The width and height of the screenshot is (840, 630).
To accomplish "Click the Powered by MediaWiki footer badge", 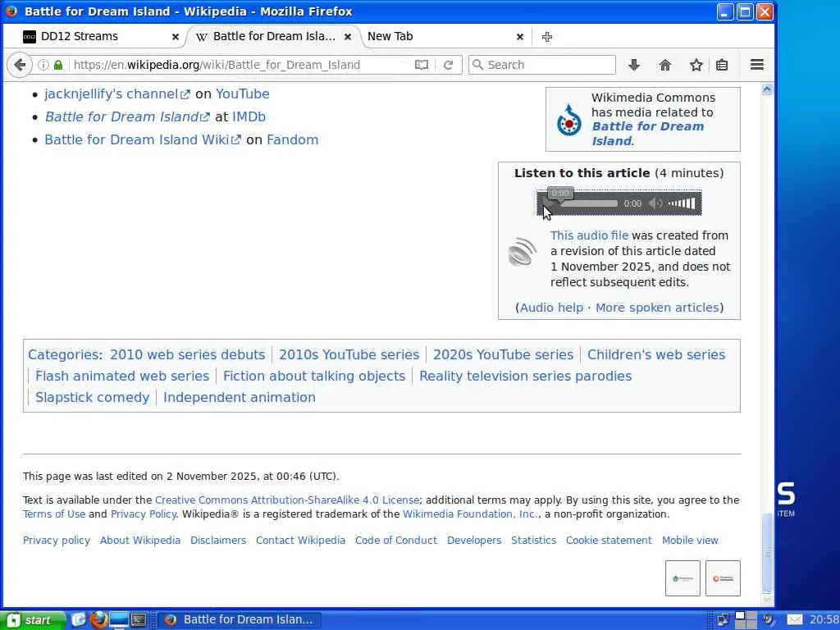I will (x=724, y=578).
